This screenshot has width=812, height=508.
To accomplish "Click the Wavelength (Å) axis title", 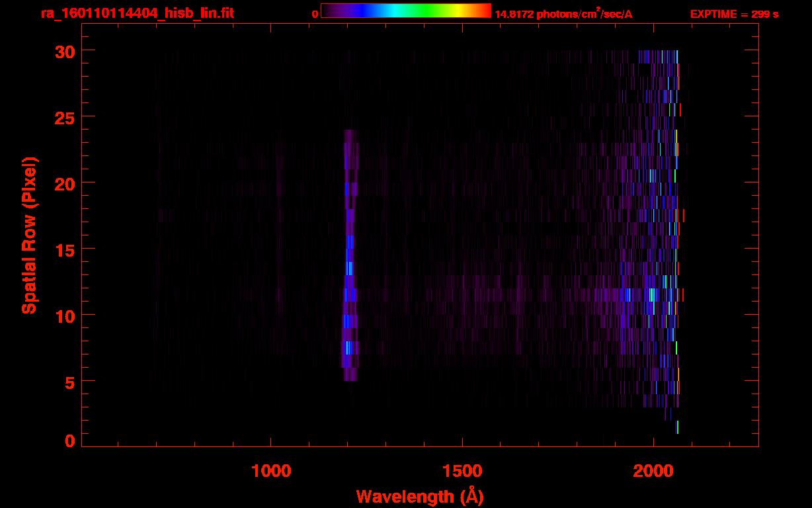I will point(420,496).
